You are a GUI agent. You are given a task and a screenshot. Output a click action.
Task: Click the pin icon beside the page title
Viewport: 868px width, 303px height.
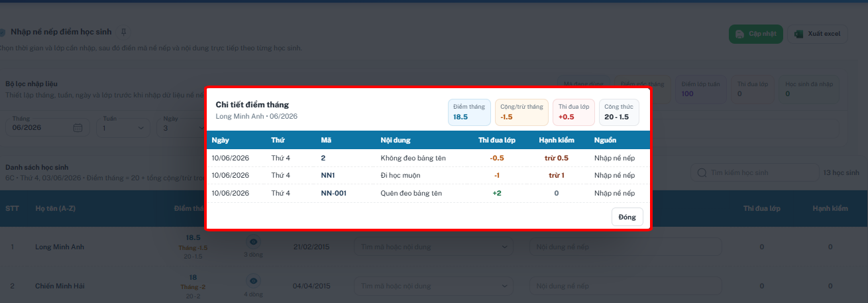123,32
